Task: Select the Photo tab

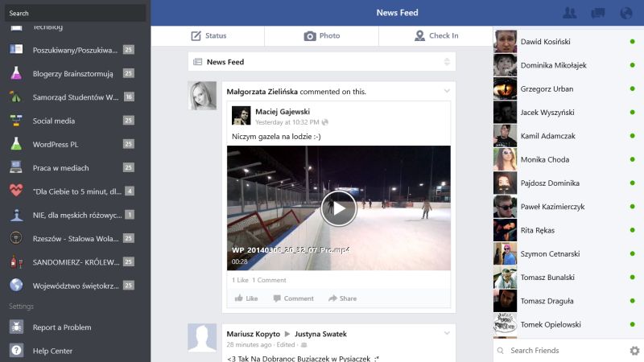Action: [321, 35]
